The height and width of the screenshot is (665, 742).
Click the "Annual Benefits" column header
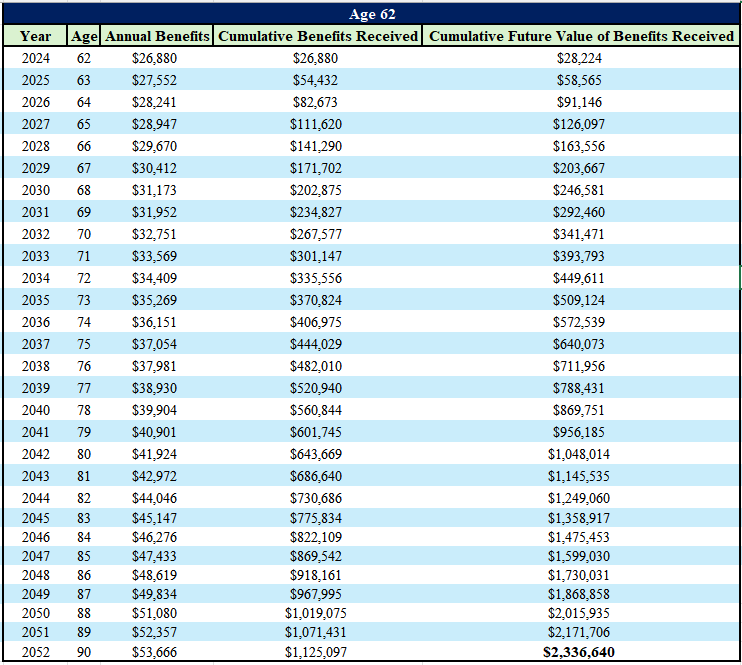click(157, 36)
